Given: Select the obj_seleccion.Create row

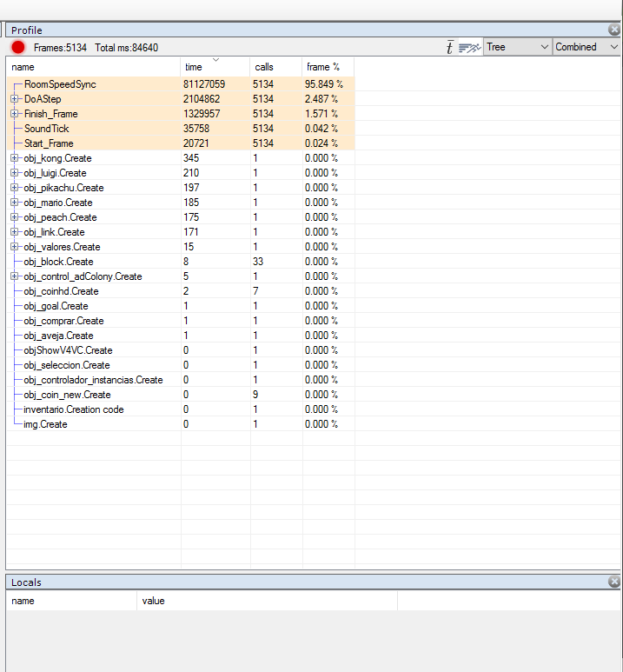Looking at the screenshot, I should 181,365.
